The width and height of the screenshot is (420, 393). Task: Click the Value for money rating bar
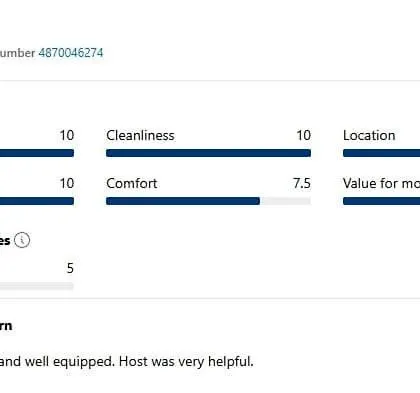pos(381,201)
